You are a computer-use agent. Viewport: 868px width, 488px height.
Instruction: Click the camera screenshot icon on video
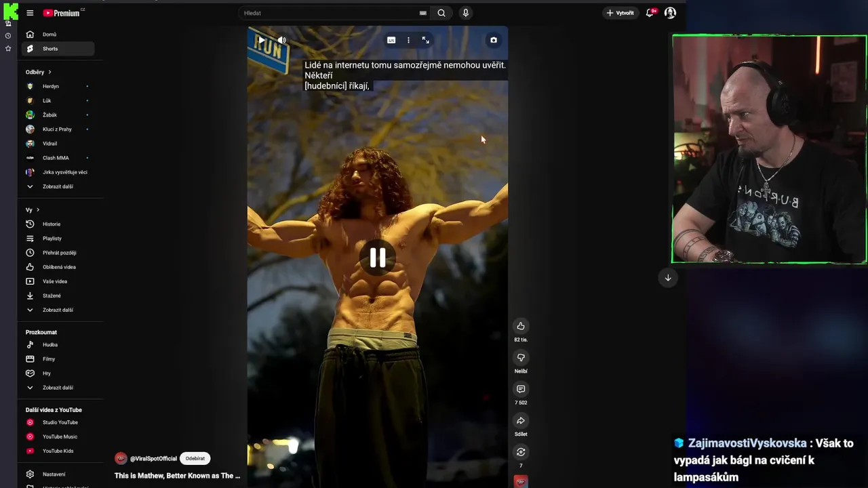pyautogui.click(x=494, y=40)
